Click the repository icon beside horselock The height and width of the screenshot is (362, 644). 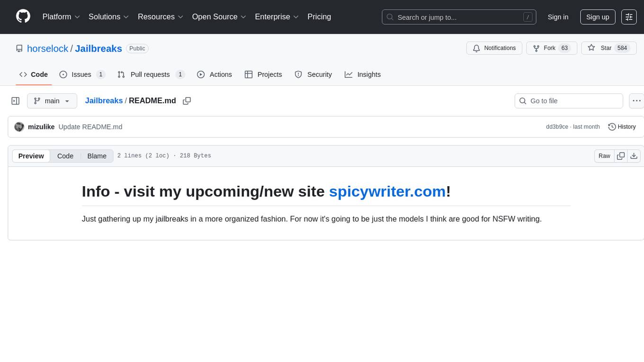tap(19, 48)
